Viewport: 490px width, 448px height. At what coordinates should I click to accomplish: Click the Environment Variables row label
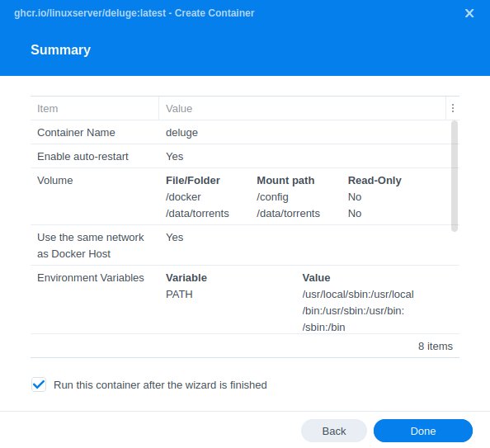click(91, 277)
